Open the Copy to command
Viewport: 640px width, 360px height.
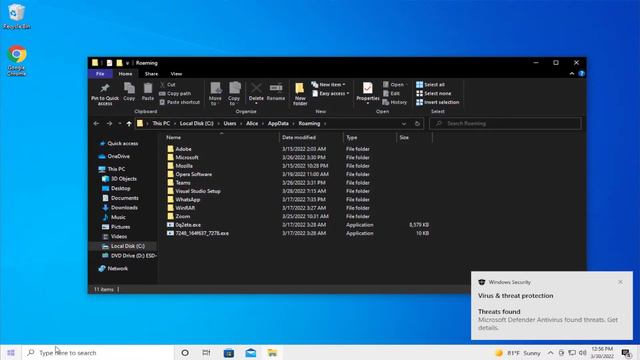234,94
